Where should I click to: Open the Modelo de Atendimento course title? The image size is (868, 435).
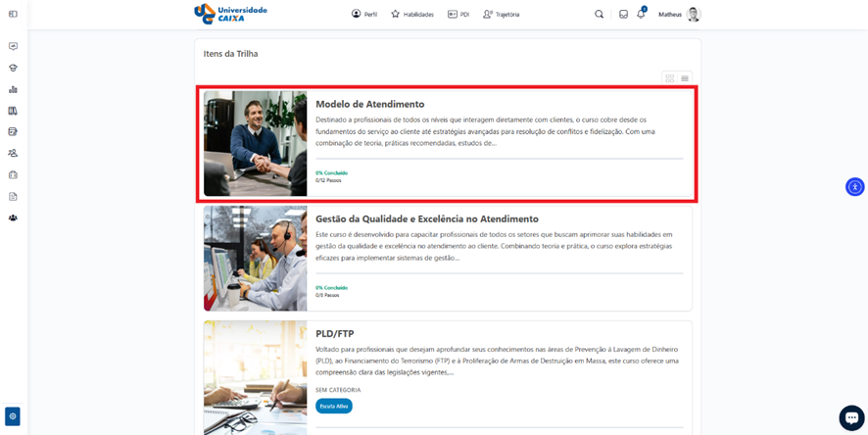(369, 104)
